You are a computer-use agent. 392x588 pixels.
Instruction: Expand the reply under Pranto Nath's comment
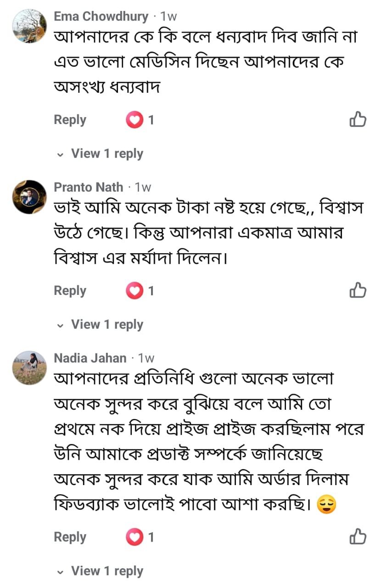106,324
